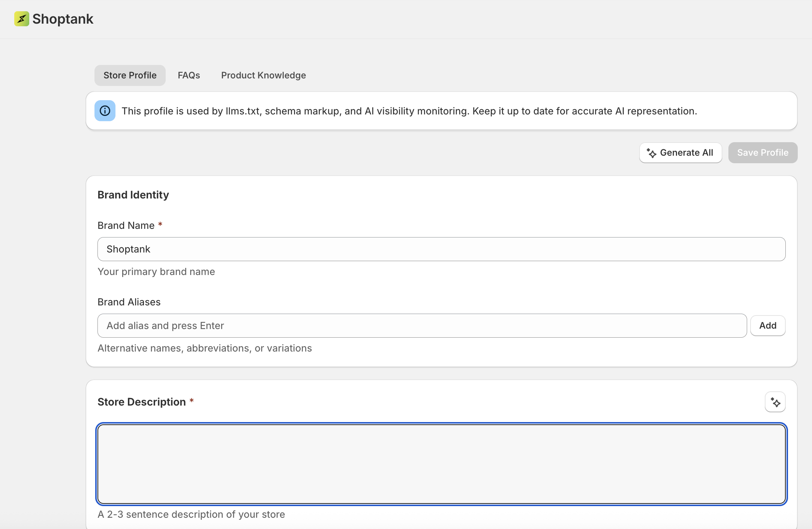Click the Shoptank lightning bolt logo icon

tap(22, 19)
